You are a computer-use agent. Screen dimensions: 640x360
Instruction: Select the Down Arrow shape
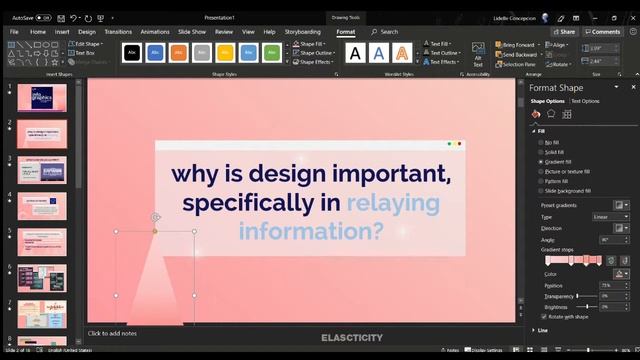coord(46,53)
